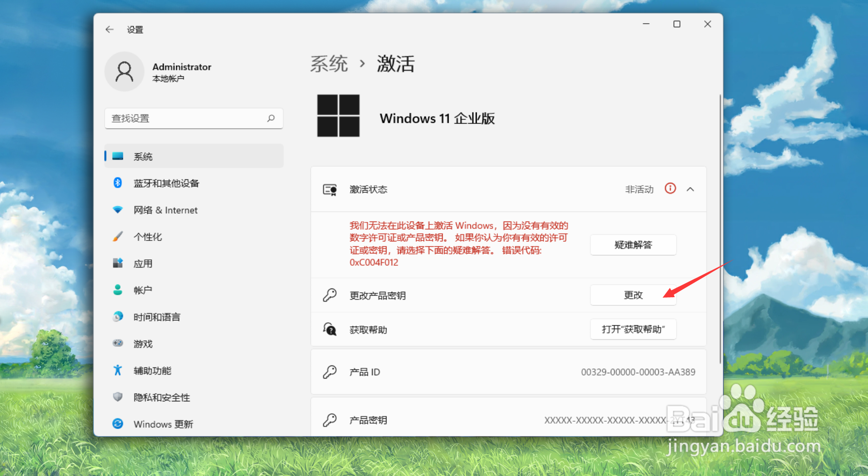Image resolution: width=868 pixels, height=476 pixels.
Task: Click the network Wi-Fi icon in sidebar
Action: [118, 210]
